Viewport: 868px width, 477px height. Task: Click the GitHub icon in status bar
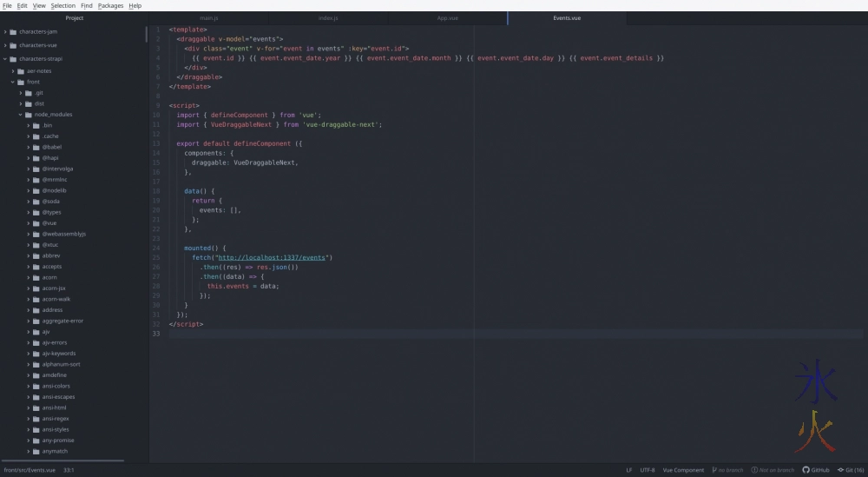pos(806,470)
